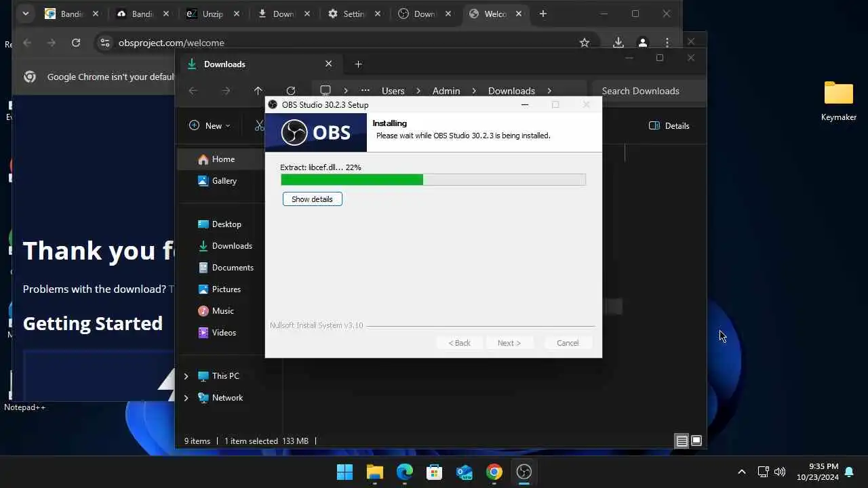Open File Explorer from the taskbar
The height and width of the screenshot is (488, 868).
pos(374,472)
